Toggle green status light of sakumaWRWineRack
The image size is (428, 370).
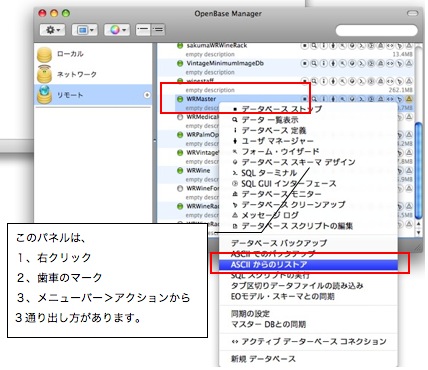pos(180,46)
